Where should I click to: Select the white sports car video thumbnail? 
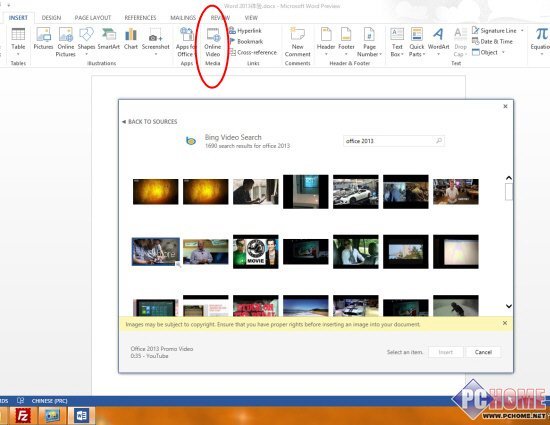coord(356,192)
